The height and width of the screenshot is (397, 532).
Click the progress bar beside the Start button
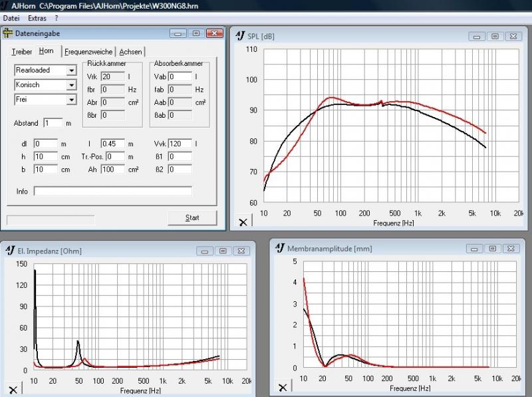click(x=51, y=220)
